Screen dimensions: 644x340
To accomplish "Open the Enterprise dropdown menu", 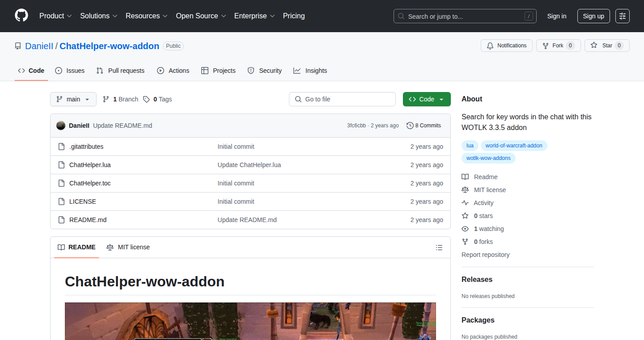I will [x=254, y=16].
